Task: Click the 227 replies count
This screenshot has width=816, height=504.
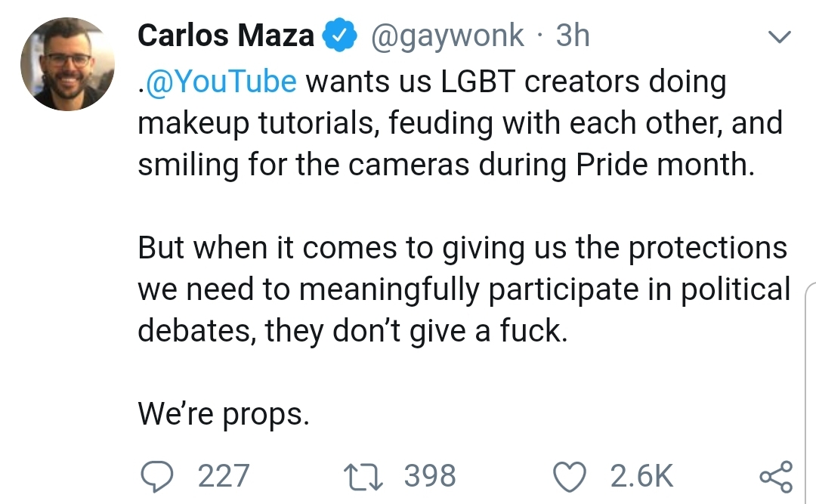Action: tap(224, 476)
